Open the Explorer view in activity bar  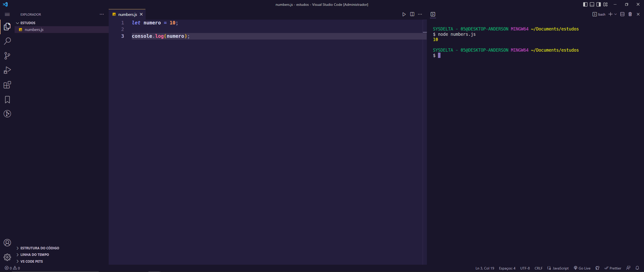pyautogui.click(x=7, y=26)
